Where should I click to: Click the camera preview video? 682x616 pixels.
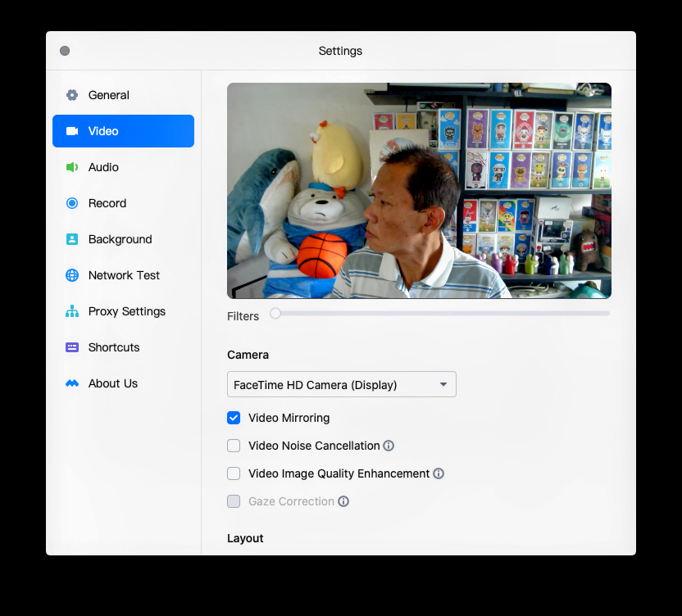click(x=419, y=190)
